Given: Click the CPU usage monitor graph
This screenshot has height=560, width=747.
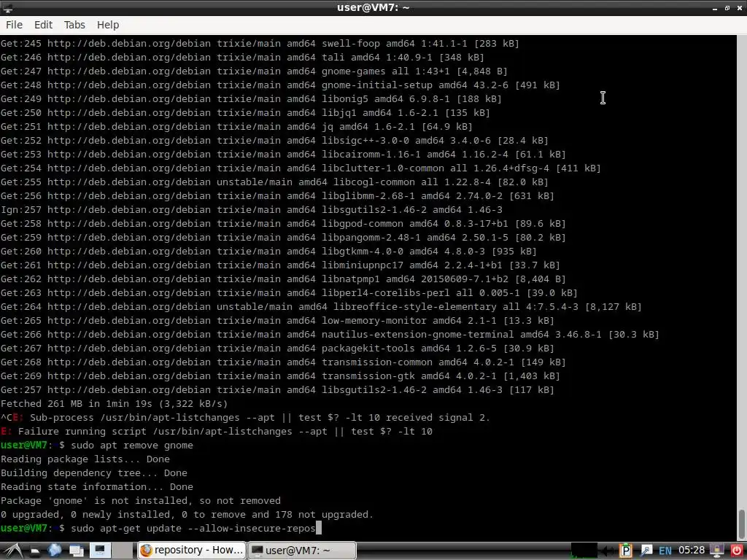Looking at the screenshot, I should point(584,551).
